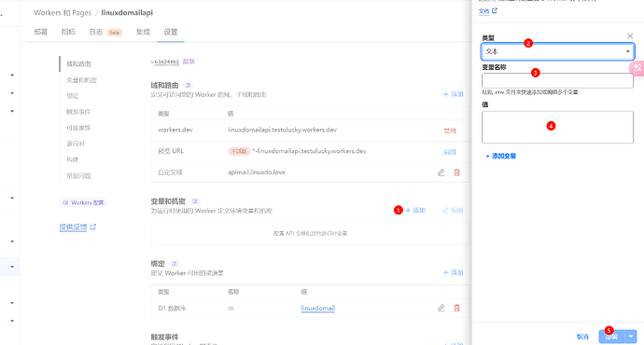644x345 pixels.
Task: Focus the 变量名称 variable name field
Action: pyautogui.click(x=557, y=80)
